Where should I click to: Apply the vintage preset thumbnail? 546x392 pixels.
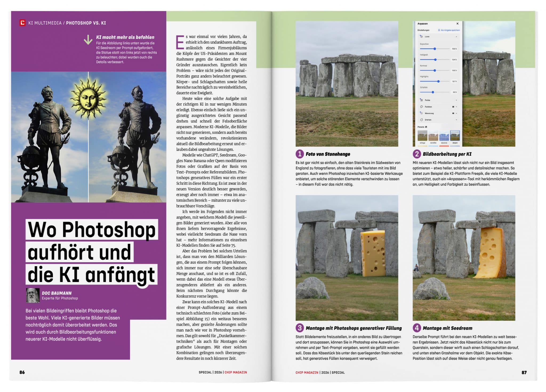coord(422,136)
